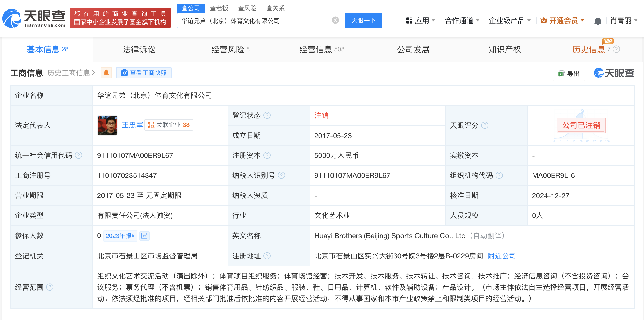Screen dimensions: 644x320
Task: Open 历史工商信息 link
Action: pos(71,73)
